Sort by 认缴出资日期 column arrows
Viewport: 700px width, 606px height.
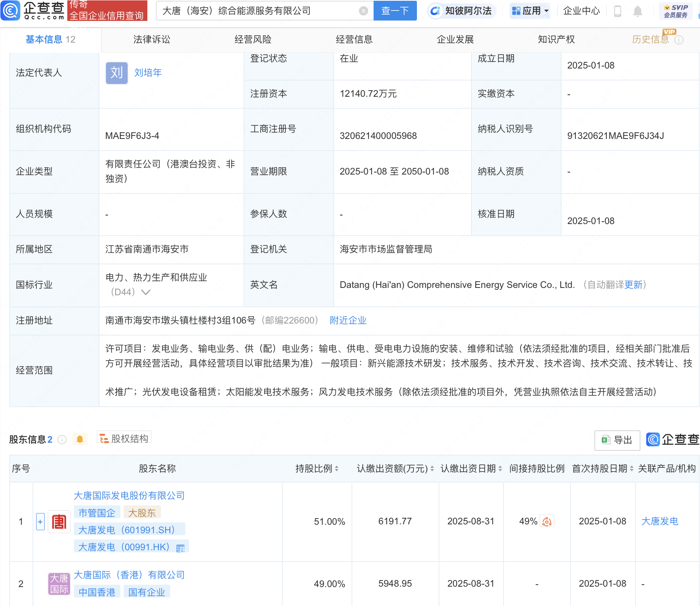point(500,469)
